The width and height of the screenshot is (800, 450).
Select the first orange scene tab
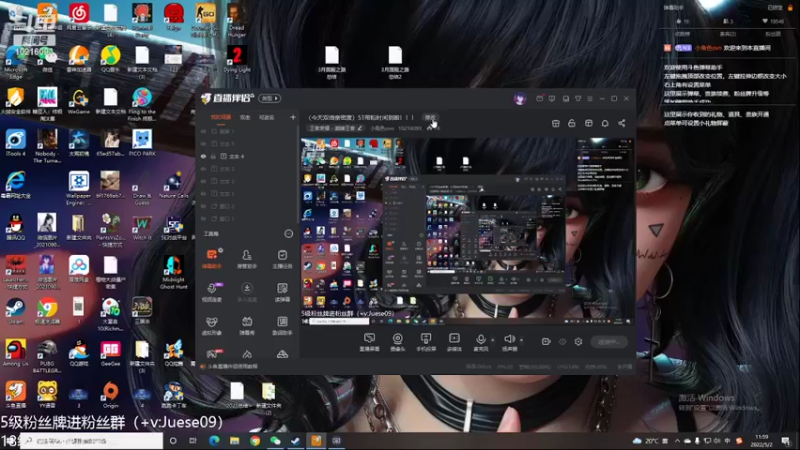click(x=221, y=117)
